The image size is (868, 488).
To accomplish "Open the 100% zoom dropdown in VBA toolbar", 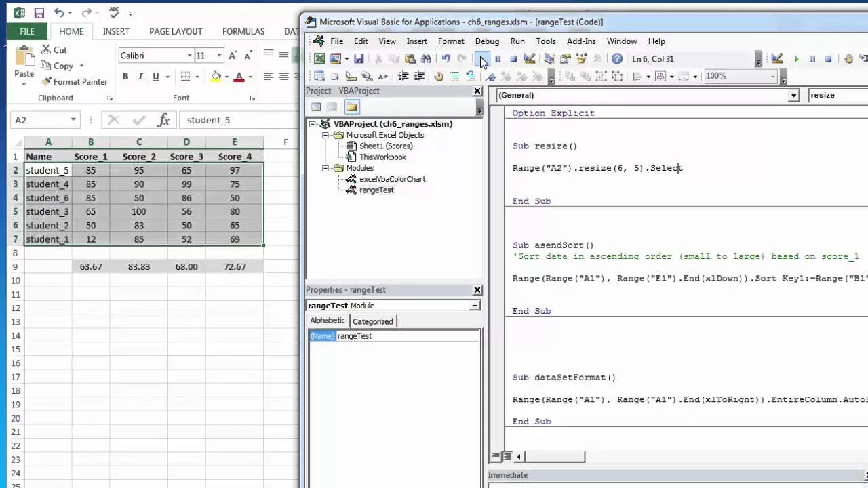I will pos(772,76).
